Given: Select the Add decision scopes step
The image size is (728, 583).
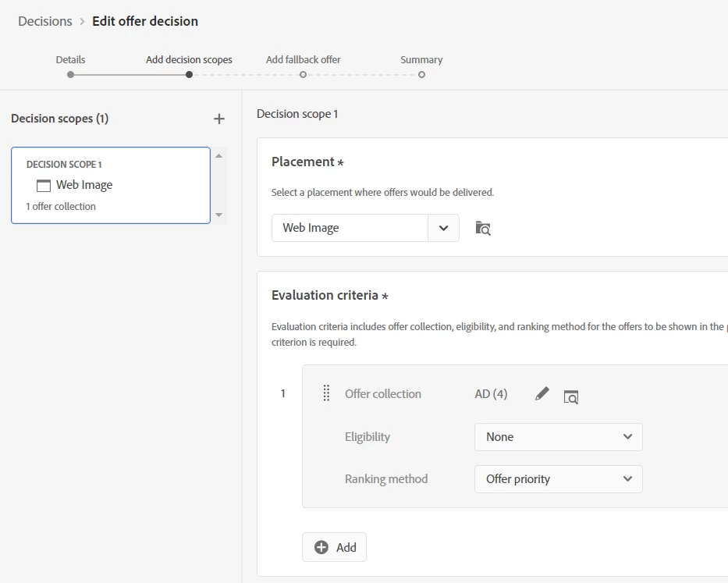Looking at the screenshot, I should [x=189, y=75].
